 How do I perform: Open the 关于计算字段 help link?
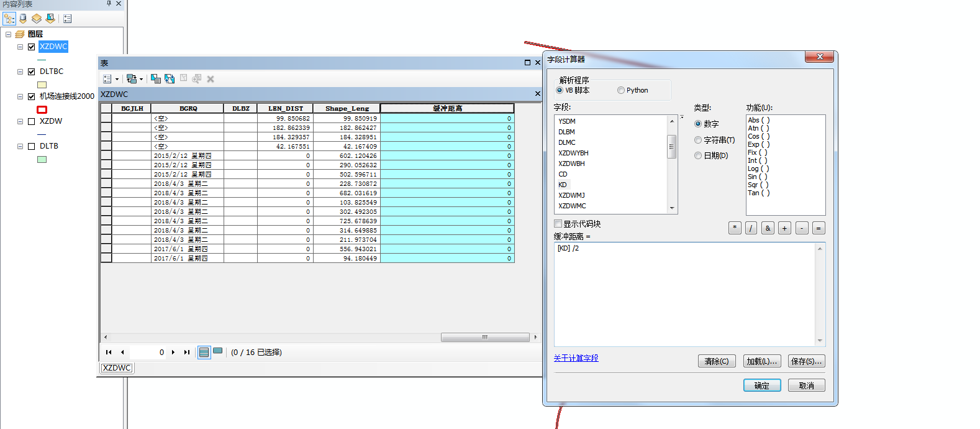576,358
